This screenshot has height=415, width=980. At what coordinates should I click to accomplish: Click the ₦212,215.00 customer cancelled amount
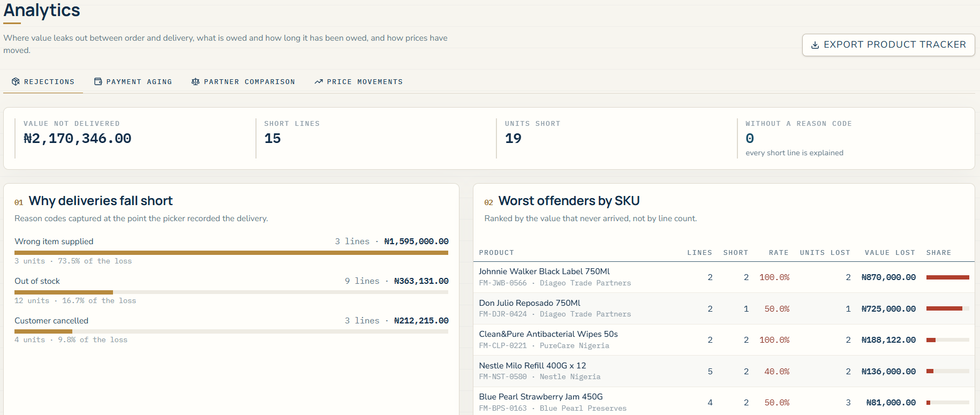[x=421, y=321]
